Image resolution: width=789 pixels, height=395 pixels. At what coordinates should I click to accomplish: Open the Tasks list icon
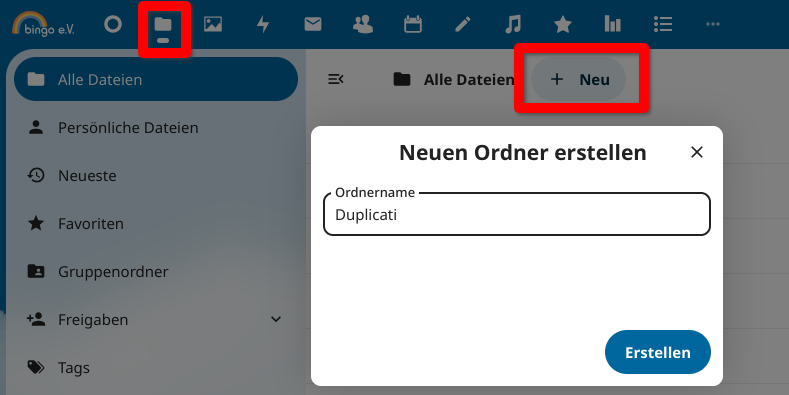[x=663, y=24]
